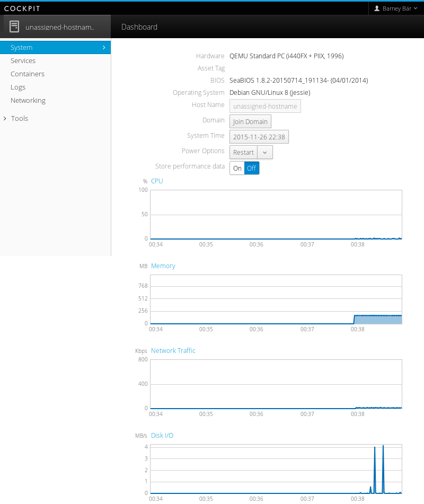This screenshot has width=424, height=504.
Task: Open the Power Options dropdown arrow
Action: [265, 153]
